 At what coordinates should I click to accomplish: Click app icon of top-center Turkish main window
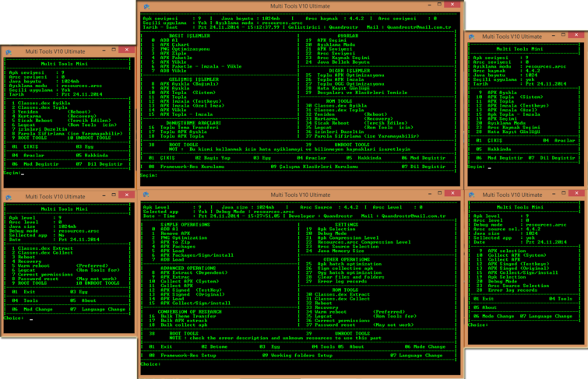[x=146, y=6]
